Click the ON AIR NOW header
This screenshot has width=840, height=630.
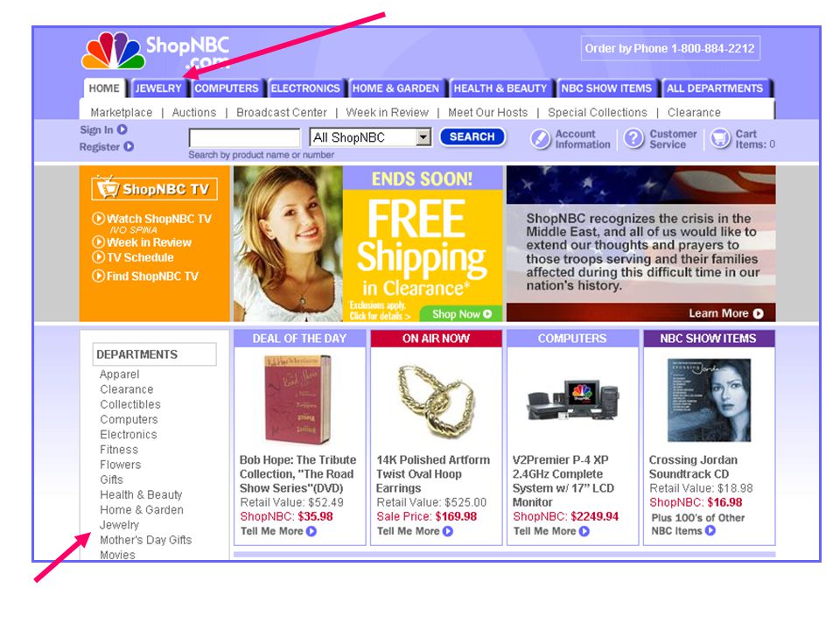(x=436, y=339)
